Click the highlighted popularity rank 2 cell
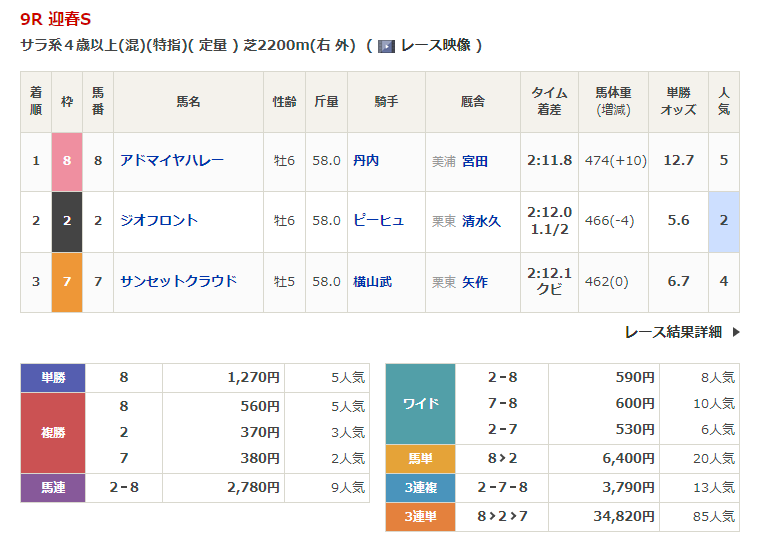The width and height of the screenshot is (765, 541). click(723, 221)
